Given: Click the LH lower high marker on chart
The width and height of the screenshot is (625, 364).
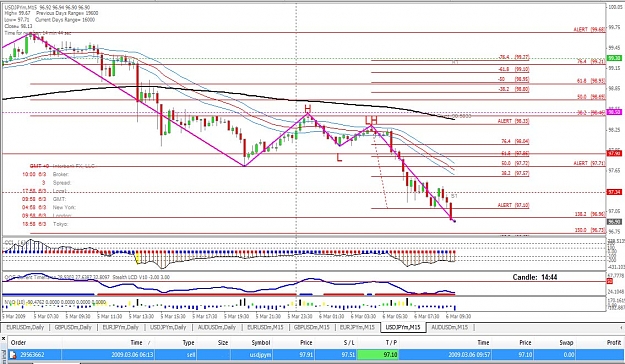Looking at the screenshot, I should point(371,120).
